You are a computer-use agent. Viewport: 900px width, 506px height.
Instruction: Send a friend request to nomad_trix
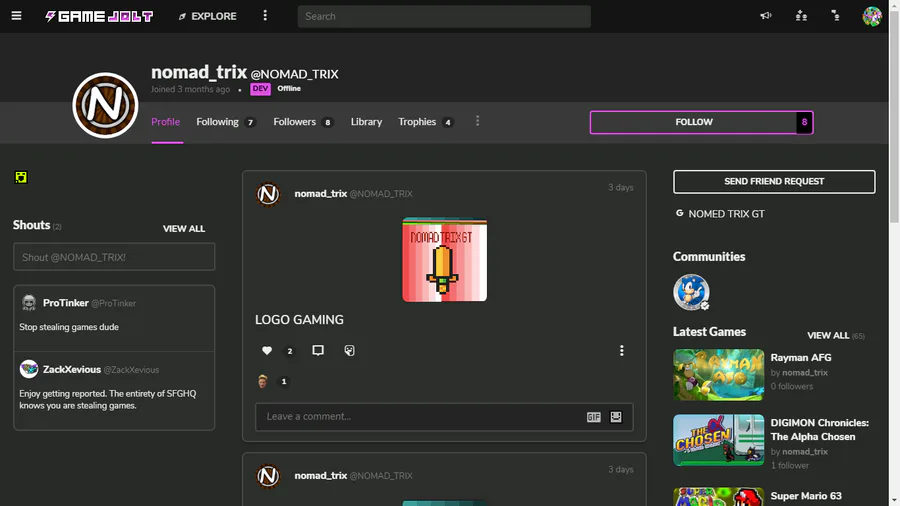(x=774, y=181)
